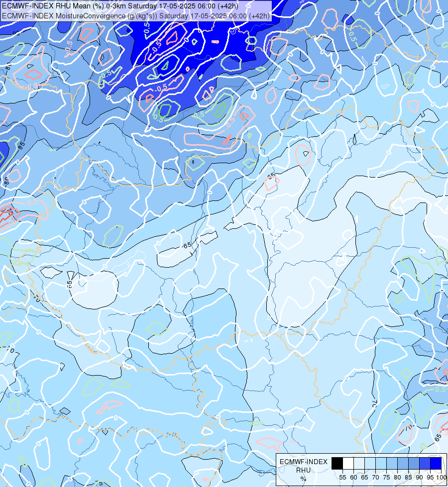Click the legend value 90

pyautogui.click(x=419, y=478)
